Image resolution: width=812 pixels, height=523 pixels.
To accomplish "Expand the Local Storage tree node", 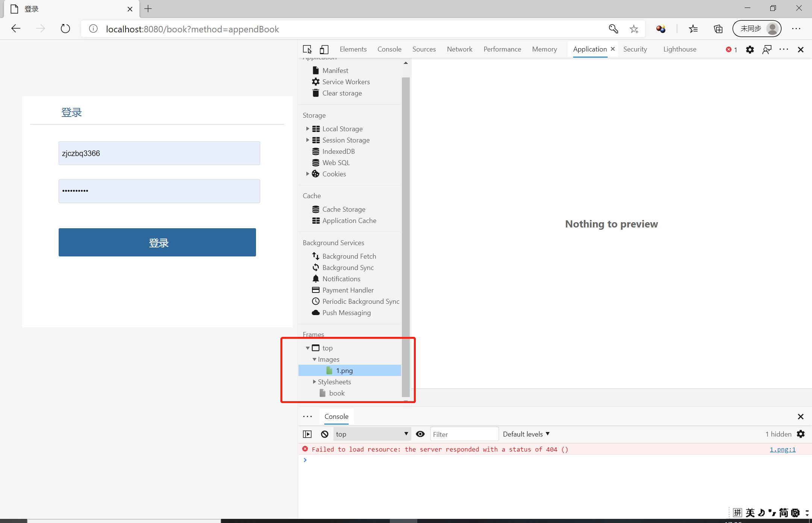I will [308, 129].
